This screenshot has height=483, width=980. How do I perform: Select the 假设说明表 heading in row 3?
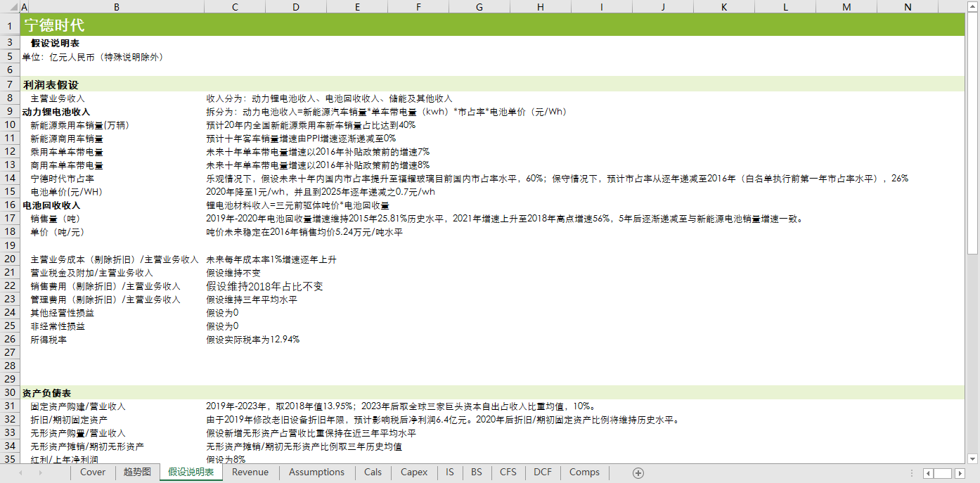55,44
